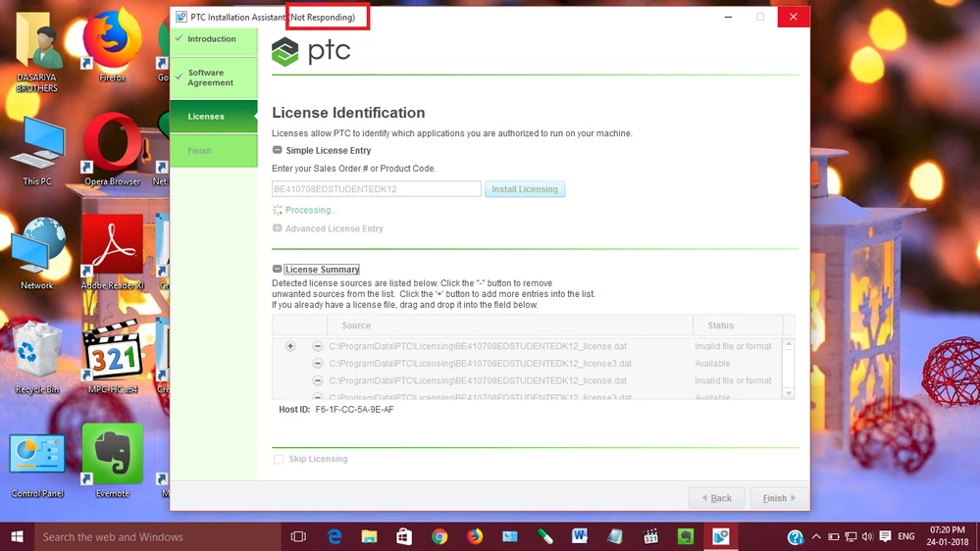Click the Source column header
The image size is (980, 551).
click(x=510, y=326)
